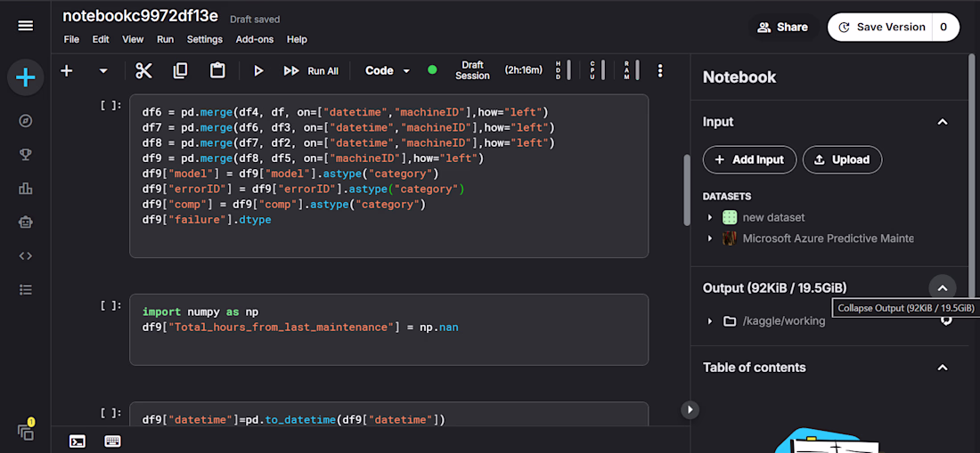Open the console terminal icon at bottom

pos(78,441)
